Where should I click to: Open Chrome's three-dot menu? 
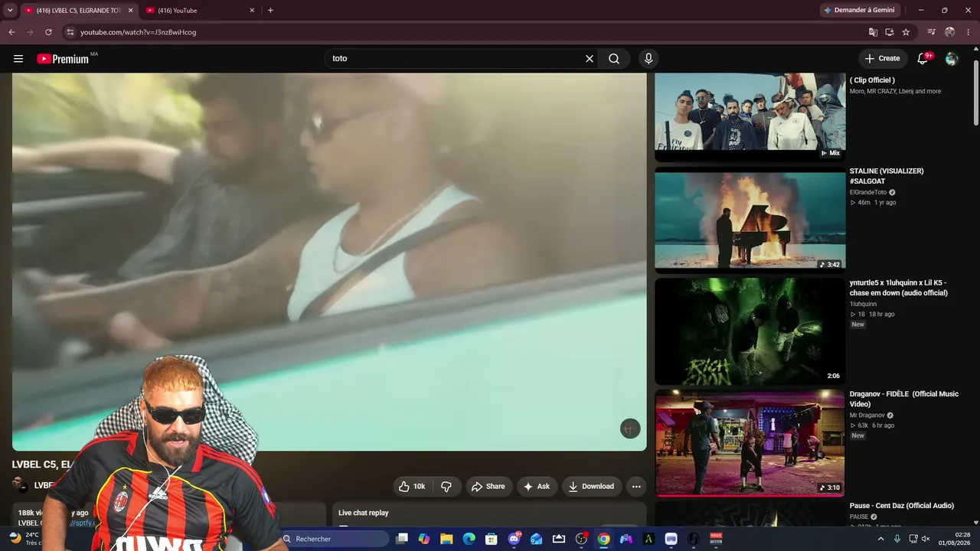pos(969,32)
